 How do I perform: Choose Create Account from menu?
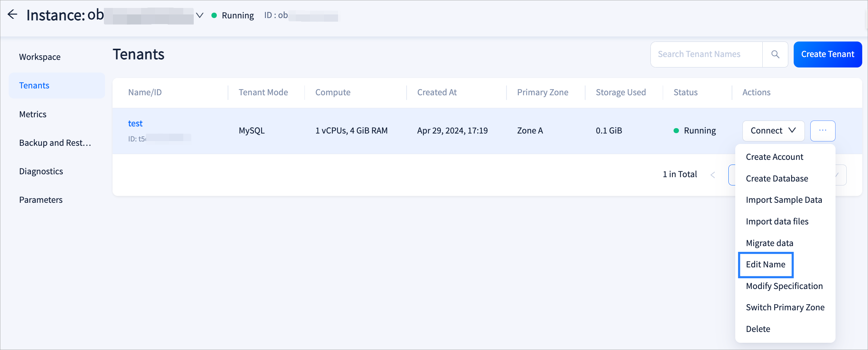pos(774,157)
